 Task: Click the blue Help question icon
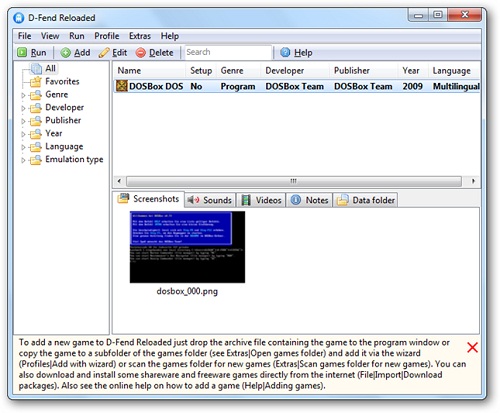pos(285,52)
